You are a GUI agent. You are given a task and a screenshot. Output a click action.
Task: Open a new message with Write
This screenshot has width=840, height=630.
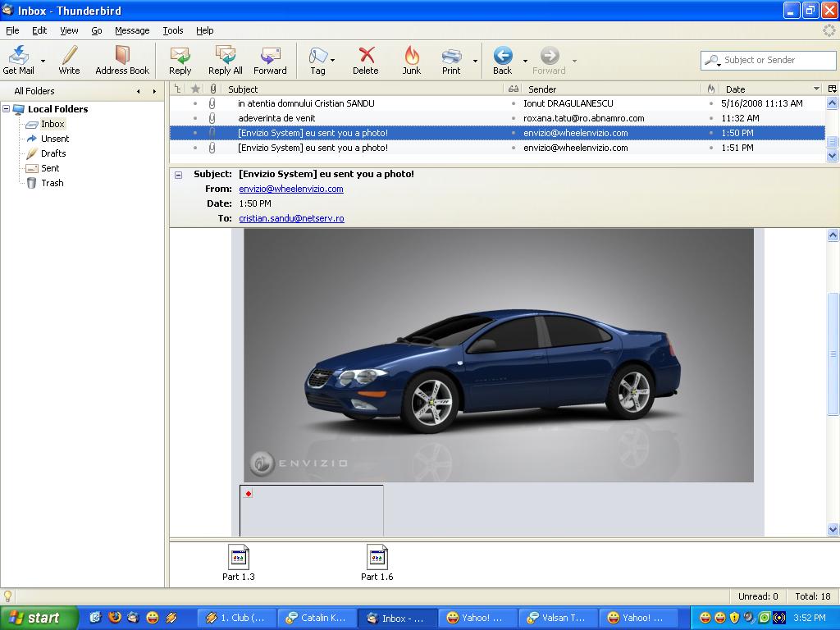tap(69, 59)
